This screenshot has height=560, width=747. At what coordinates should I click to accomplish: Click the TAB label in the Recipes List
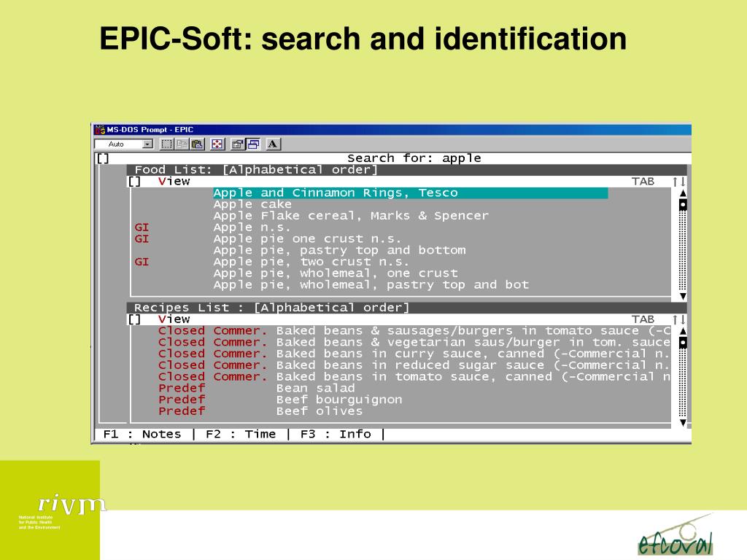point(643,319)
